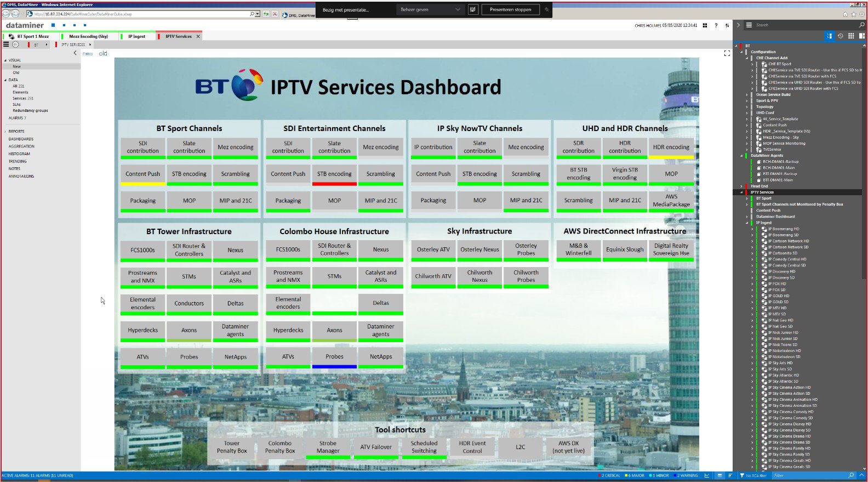
Task: Select 'Services 231' in the DATA list
Action: point(23,98)
